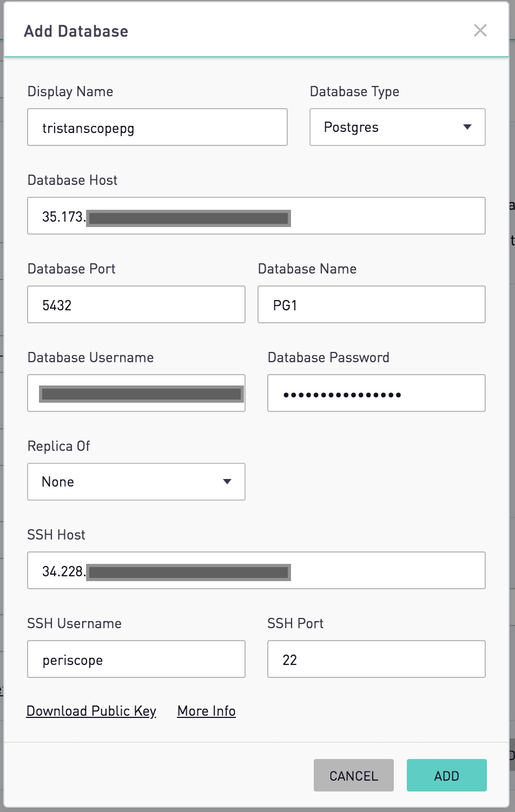Select the Database Port field
The height and width of the screenshot is (812, 515).
click(x=136, y=305)
